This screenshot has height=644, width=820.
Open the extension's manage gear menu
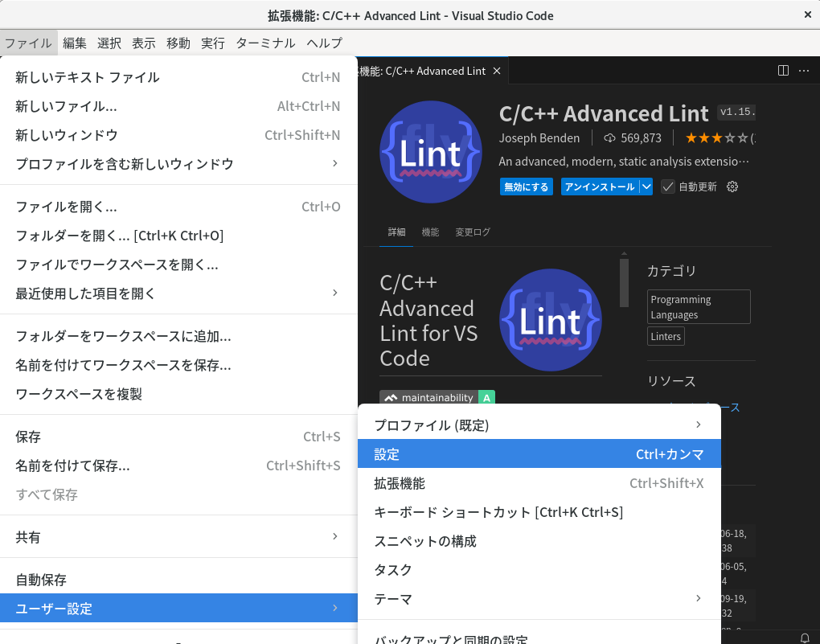[x=731, y=186]
